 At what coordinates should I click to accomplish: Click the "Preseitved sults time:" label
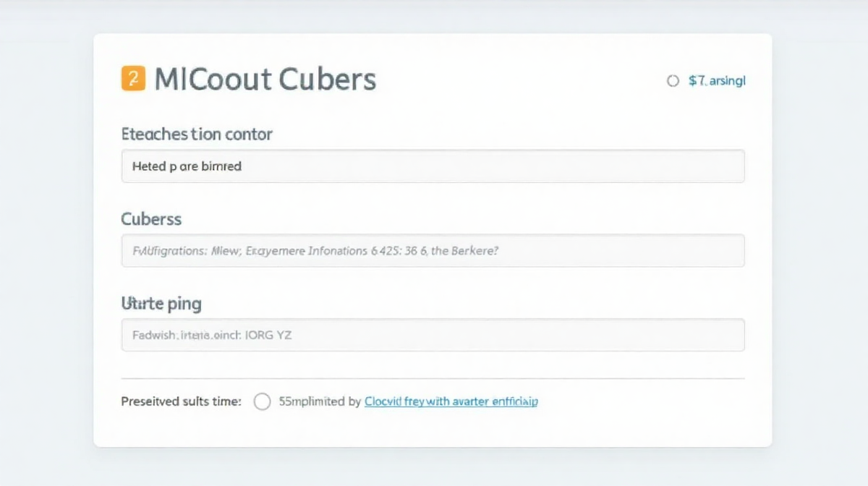(181, 401)
